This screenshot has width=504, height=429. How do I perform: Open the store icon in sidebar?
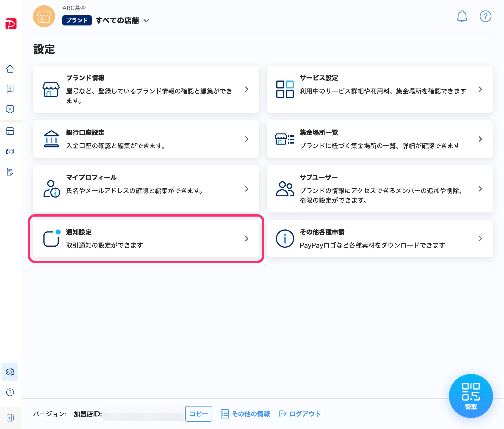pyautogui.click(x=10, y=131)
